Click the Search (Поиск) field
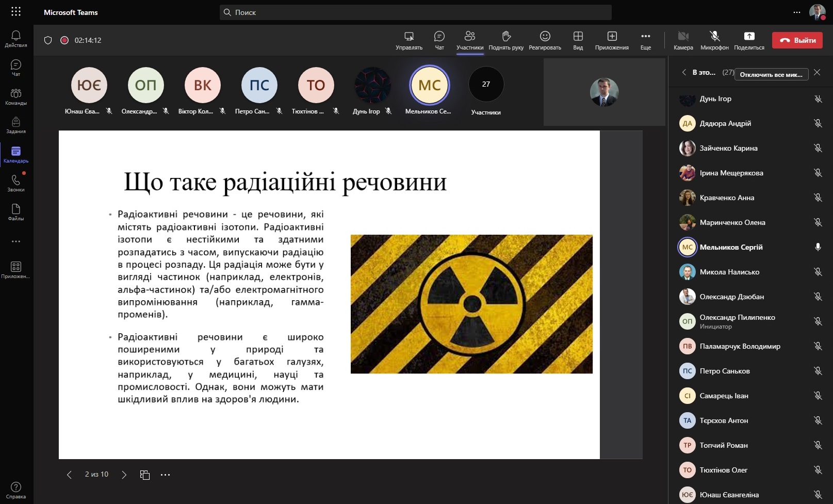 coord(416,12)
